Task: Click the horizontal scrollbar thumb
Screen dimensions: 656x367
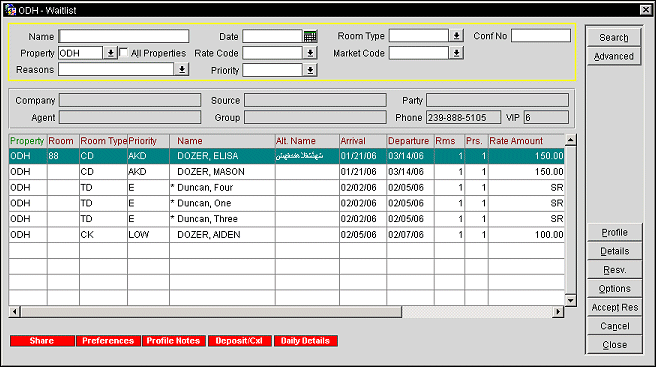Action: 211,312
